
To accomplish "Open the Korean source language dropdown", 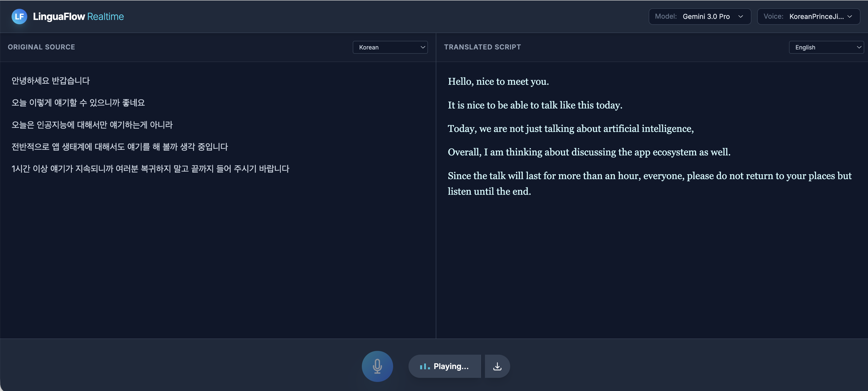I will [390, 47].
